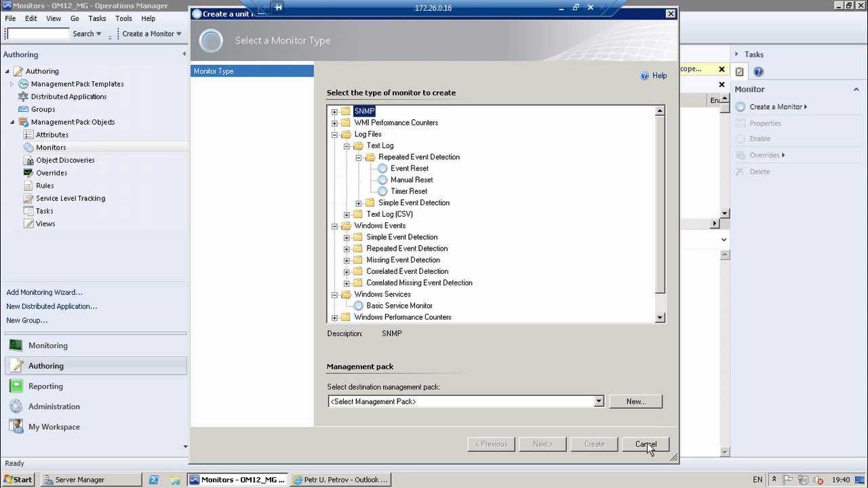Select Windows Performance Counters folder
The height and width of the screenshot is (488, 868).
click(402, 317)
